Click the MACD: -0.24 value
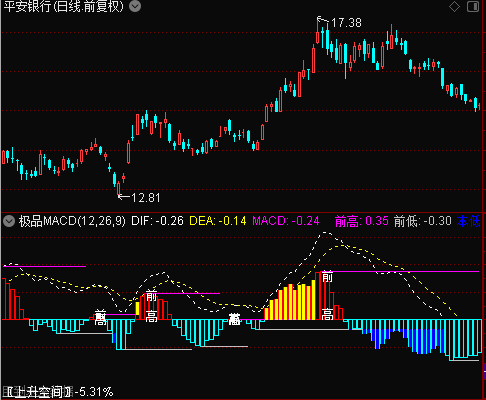 (286, 221)
